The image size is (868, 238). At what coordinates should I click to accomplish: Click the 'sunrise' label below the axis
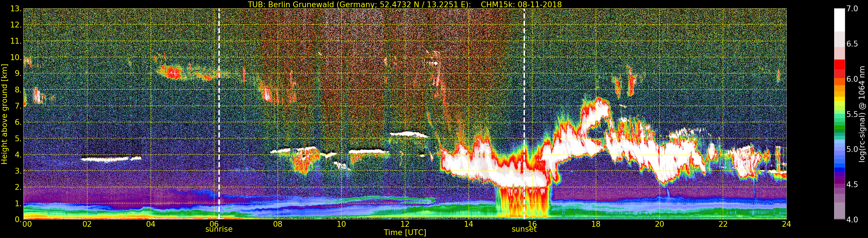[x=219, y=229]
